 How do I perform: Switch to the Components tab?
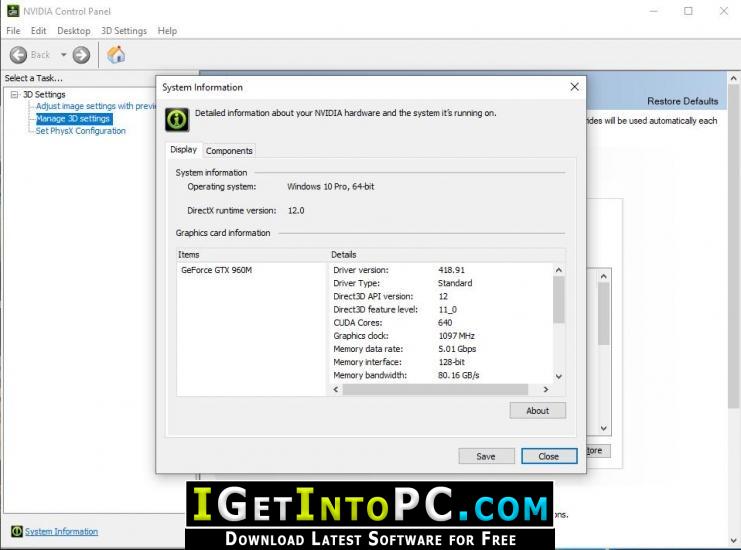coord(229,151)
